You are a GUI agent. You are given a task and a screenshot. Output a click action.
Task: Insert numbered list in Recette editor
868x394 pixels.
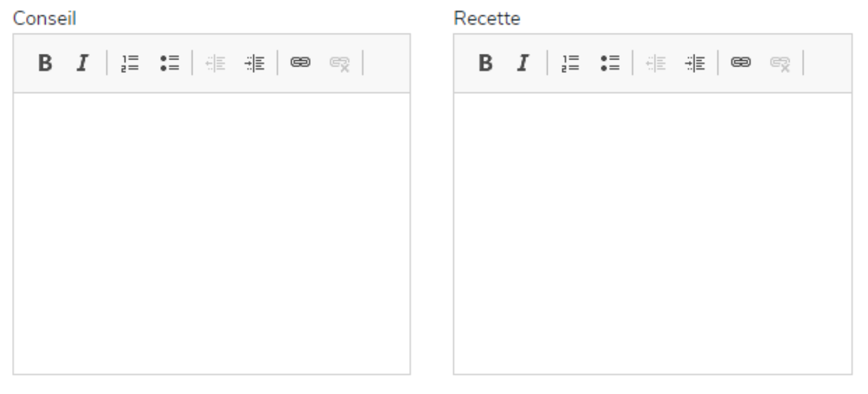(570, 63)
